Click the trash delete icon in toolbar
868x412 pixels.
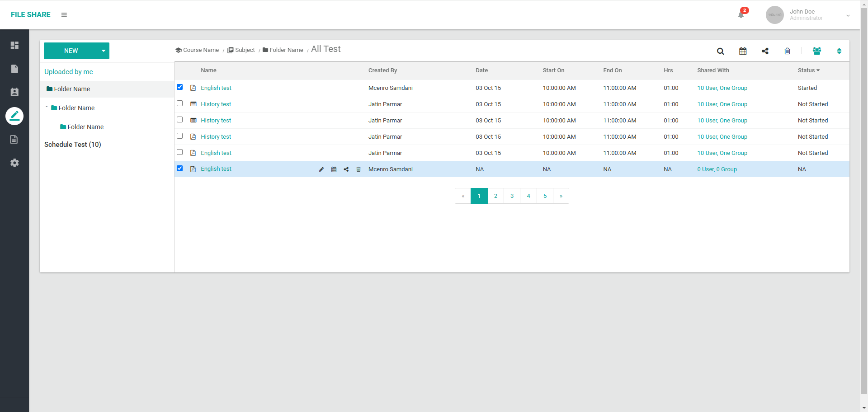[787, 51]
